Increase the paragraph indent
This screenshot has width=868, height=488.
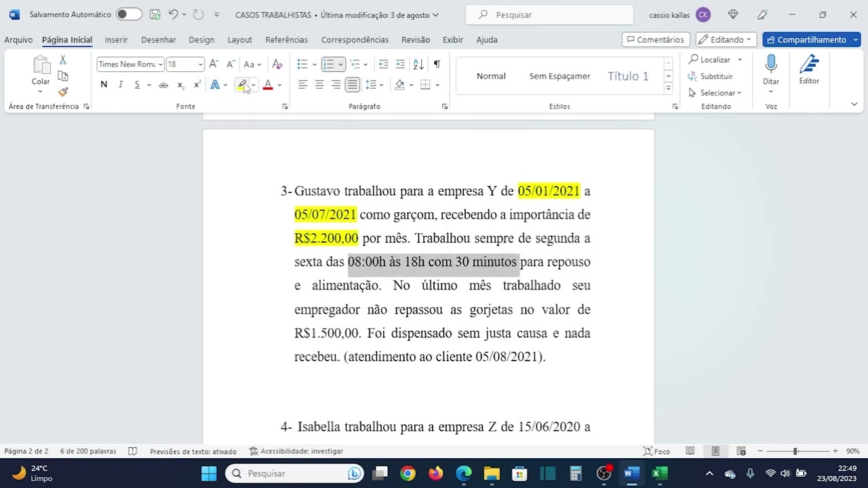coord(400,64)
